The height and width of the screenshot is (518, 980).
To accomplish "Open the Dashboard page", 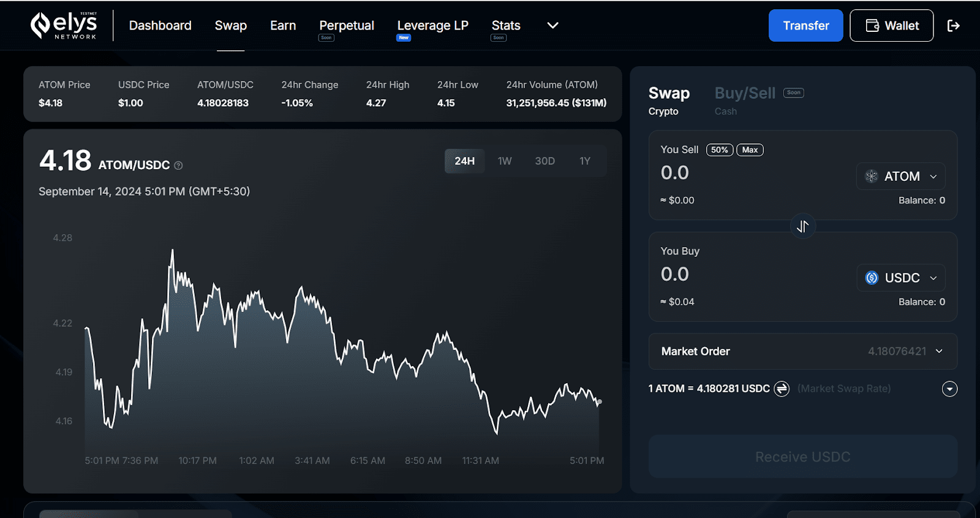I will [x=160, y=26].
